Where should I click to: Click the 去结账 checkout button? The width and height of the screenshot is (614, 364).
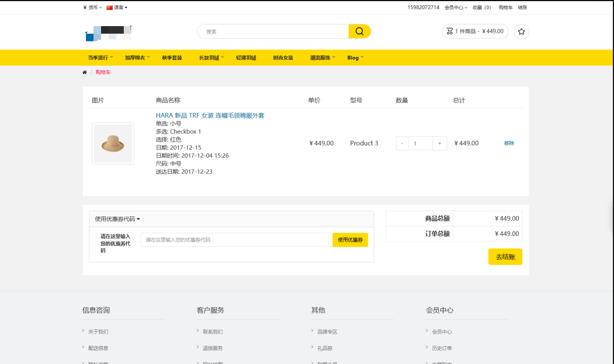[x=505, y=257]
